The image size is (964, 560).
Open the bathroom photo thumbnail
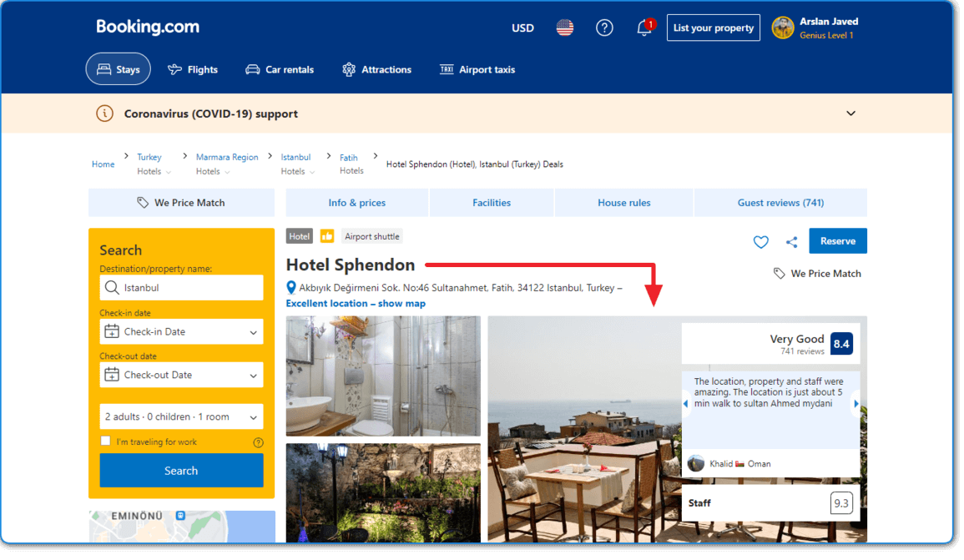[383, 376]
